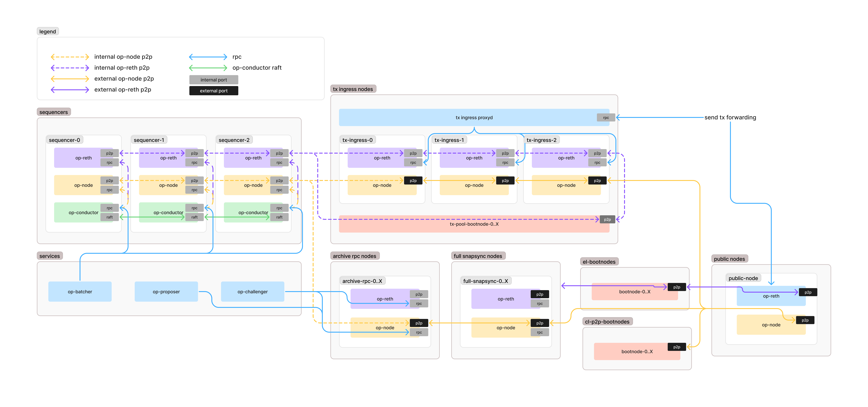868x407 pixels.
Task: Click op-node block in sequencer-1
Action: [x=169, y=185]
